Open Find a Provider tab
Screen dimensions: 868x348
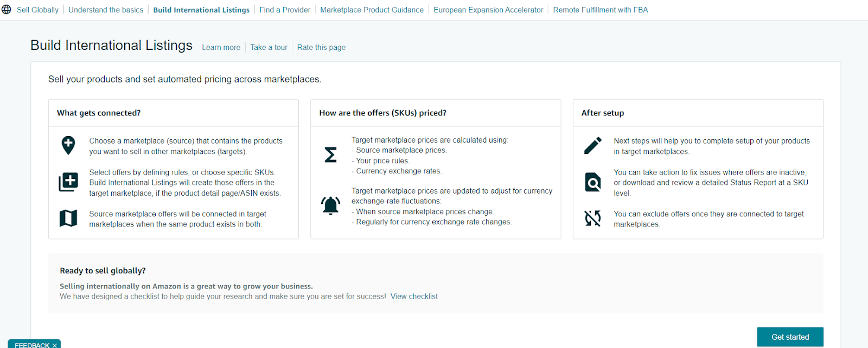(x=285, y=10)
